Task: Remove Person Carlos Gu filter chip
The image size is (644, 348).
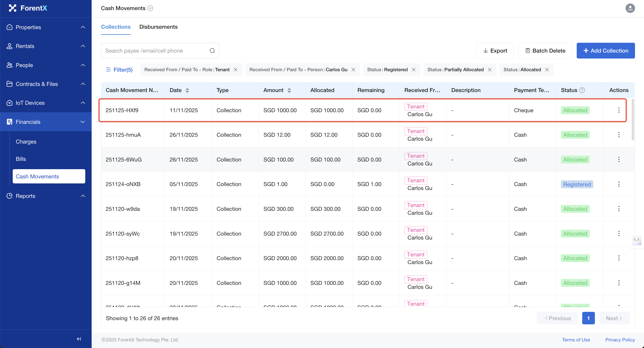Action: pos(353,70)
